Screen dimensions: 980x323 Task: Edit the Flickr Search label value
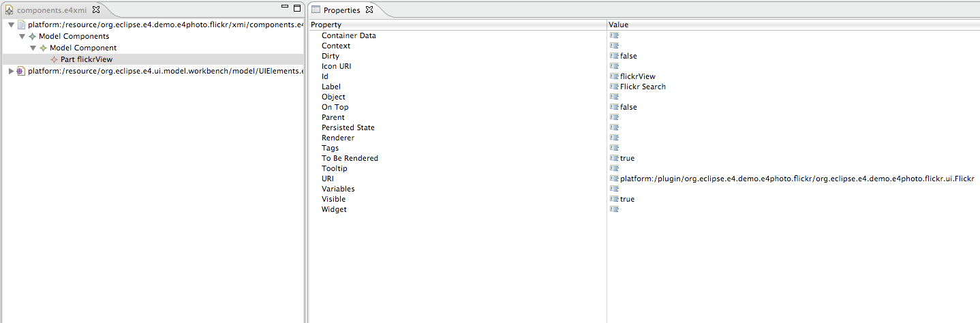(x=643, y=87)
